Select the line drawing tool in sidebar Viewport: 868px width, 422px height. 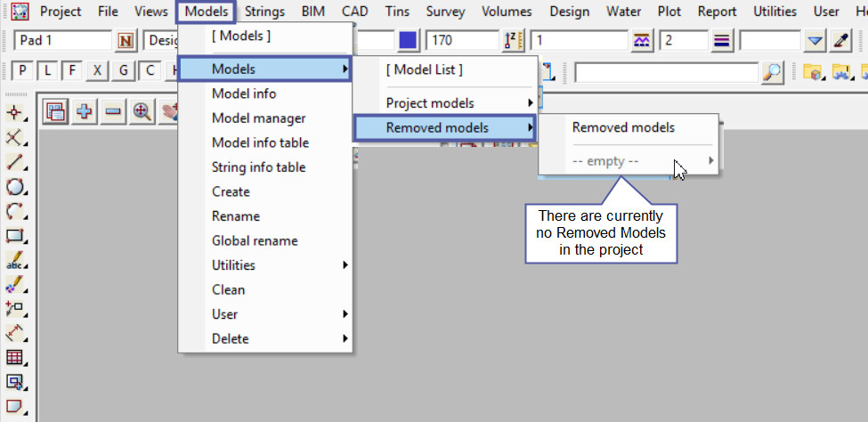click(x=15, y=163)
